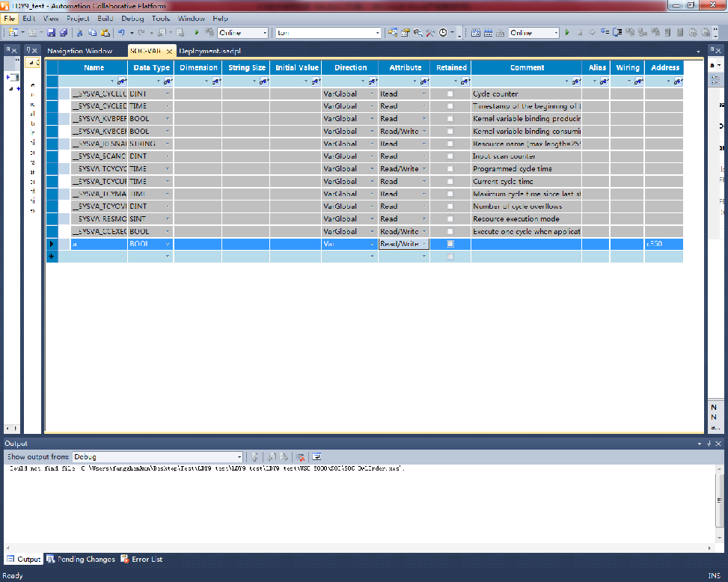
Task: Click the Paste clipboard icon
Action: tap(105, 33)
